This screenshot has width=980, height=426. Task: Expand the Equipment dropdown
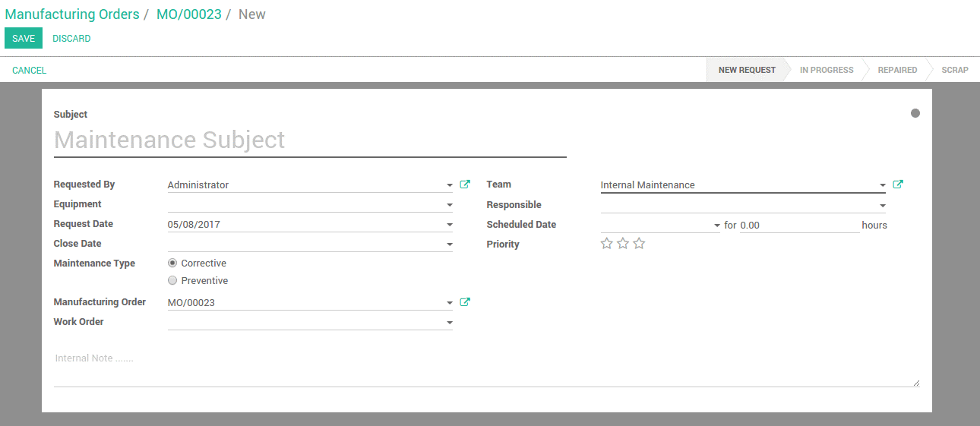click(450, 205)
